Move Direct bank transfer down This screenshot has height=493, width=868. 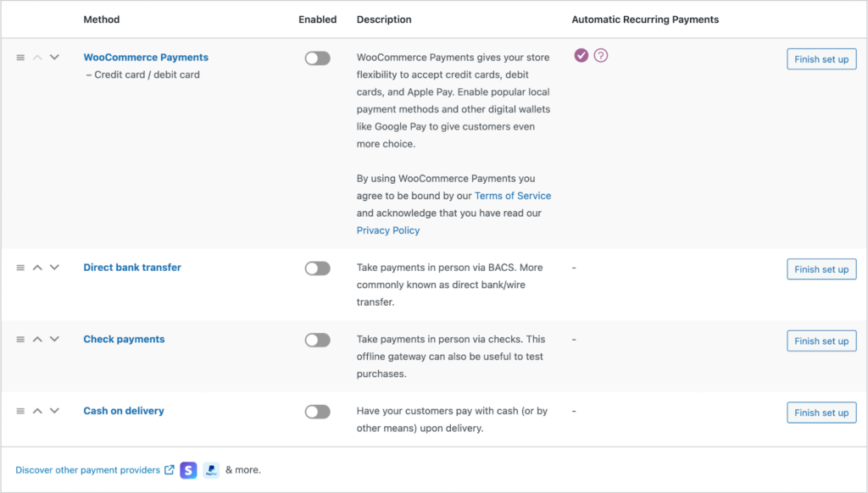tap(54, 268)
